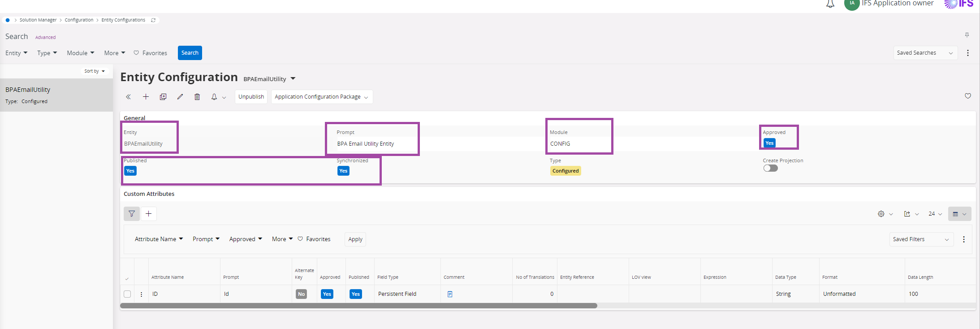The image size is (980, 329).
Task: Click the heart favorite icon at right
Action: coord(968,96)
